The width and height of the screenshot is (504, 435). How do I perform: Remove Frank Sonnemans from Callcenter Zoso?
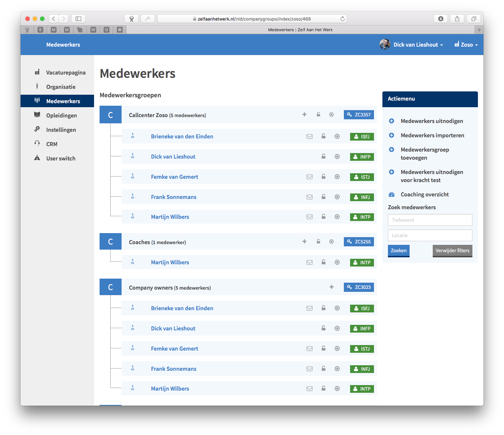[x=337, y=197]
